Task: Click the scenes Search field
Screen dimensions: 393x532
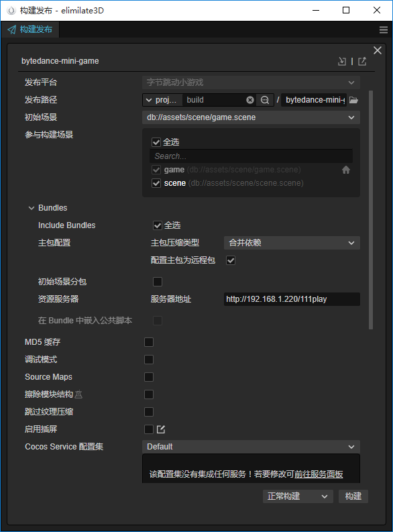Action: [x=251, y=156]
